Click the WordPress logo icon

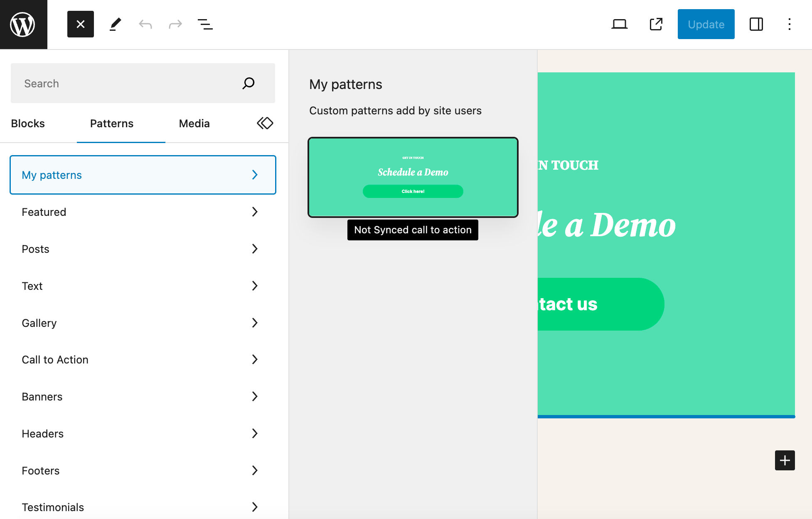click(x=24, y=24)
